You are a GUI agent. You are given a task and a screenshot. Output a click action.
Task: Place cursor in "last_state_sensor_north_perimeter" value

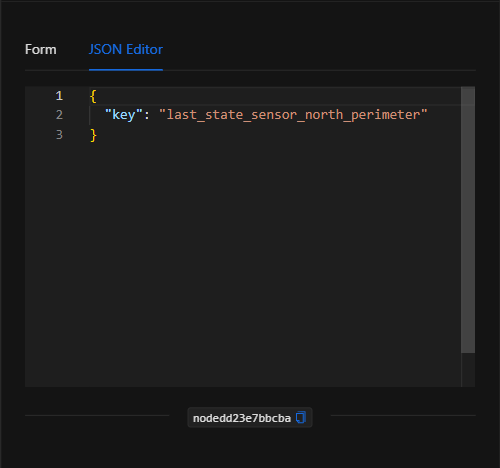(293, 115)
